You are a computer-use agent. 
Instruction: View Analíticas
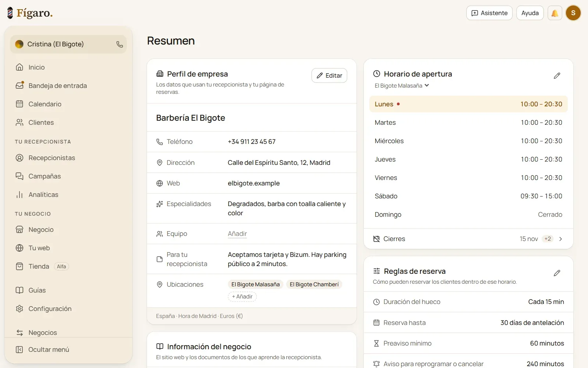[68, 195]
